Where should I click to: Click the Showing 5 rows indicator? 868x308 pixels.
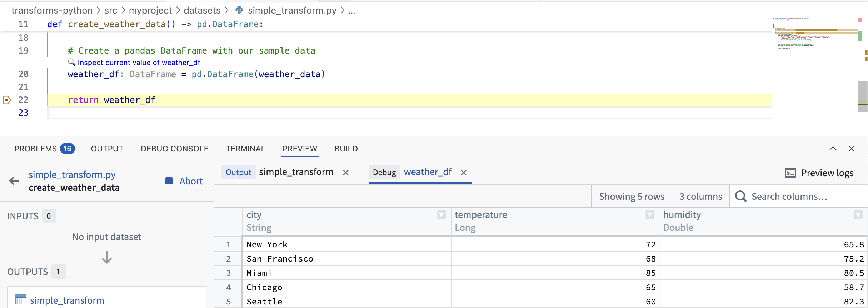pyautogui.click(x=632, y=196)
